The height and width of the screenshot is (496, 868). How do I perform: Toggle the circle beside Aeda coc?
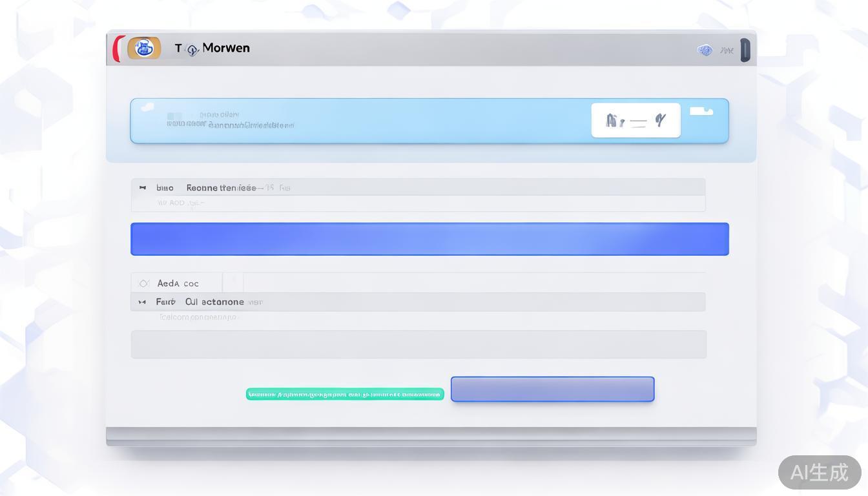(144, 284)
